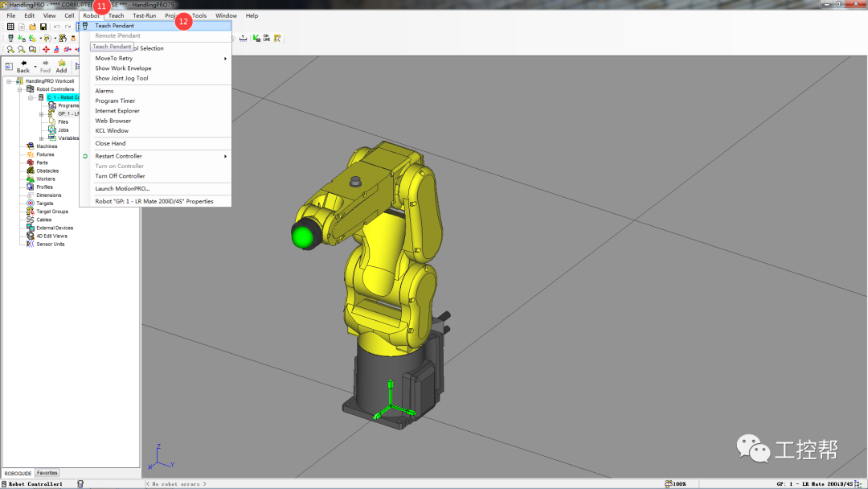Expand the Variables tree node
868x489 pixels.
tap(42, 138)
